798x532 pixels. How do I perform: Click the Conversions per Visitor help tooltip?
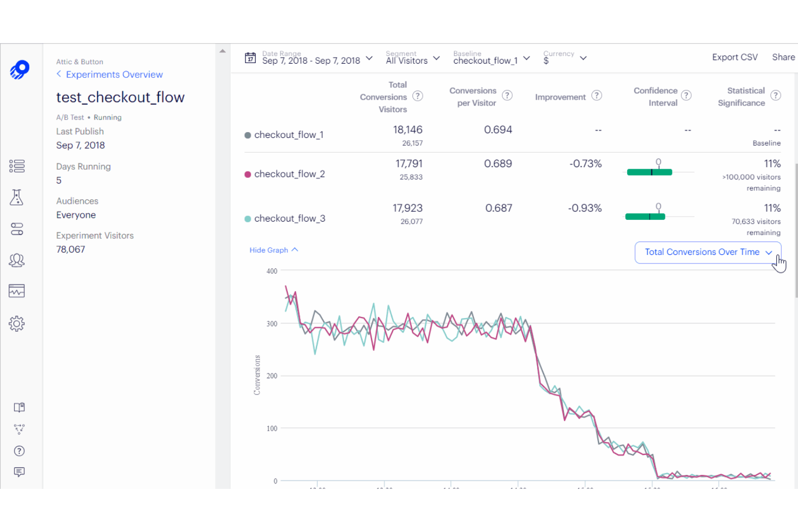click(x=507, y=95)
